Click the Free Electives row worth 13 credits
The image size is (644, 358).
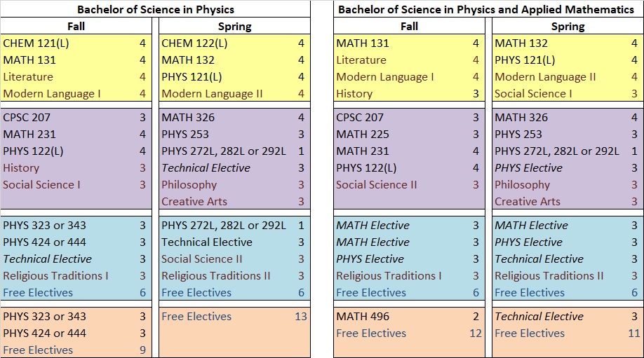pos(196,316)
